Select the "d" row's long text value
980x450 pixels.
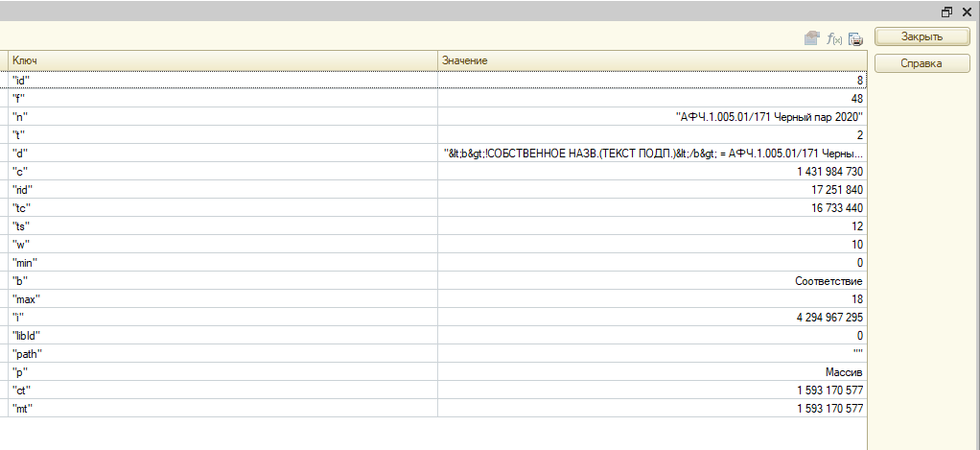tap(652, 153)
